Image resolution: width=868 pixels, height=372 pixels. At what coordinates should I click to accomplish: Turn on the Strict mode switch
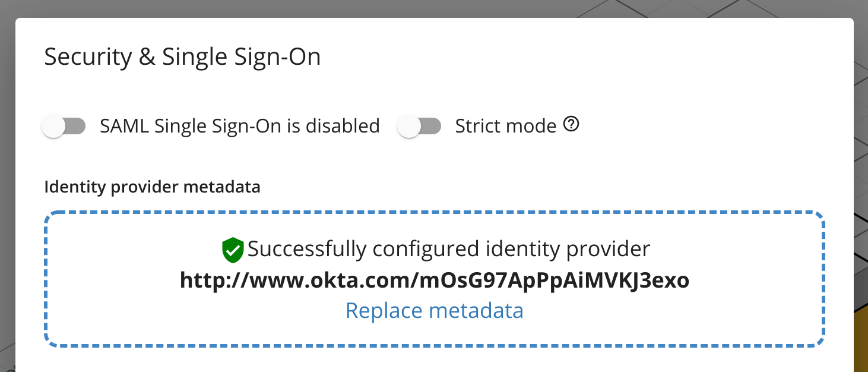pyautogui.click(x=419, y=126)
